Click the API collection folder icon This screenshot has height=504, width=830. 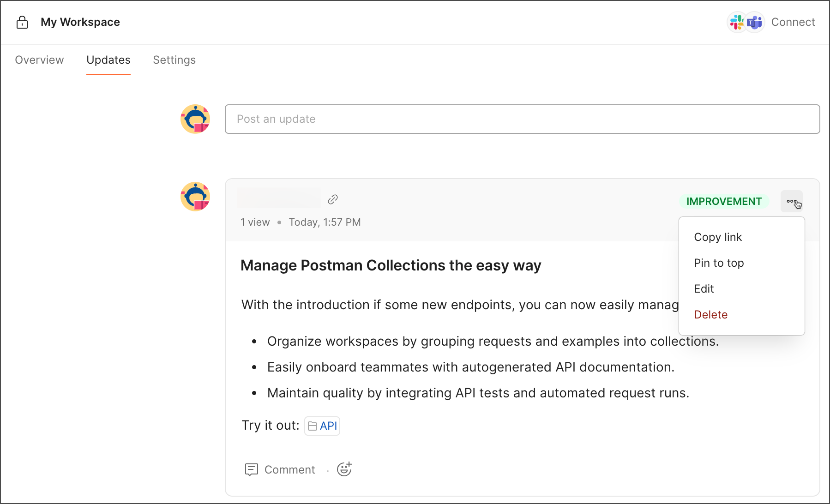[x=313, y=426]
